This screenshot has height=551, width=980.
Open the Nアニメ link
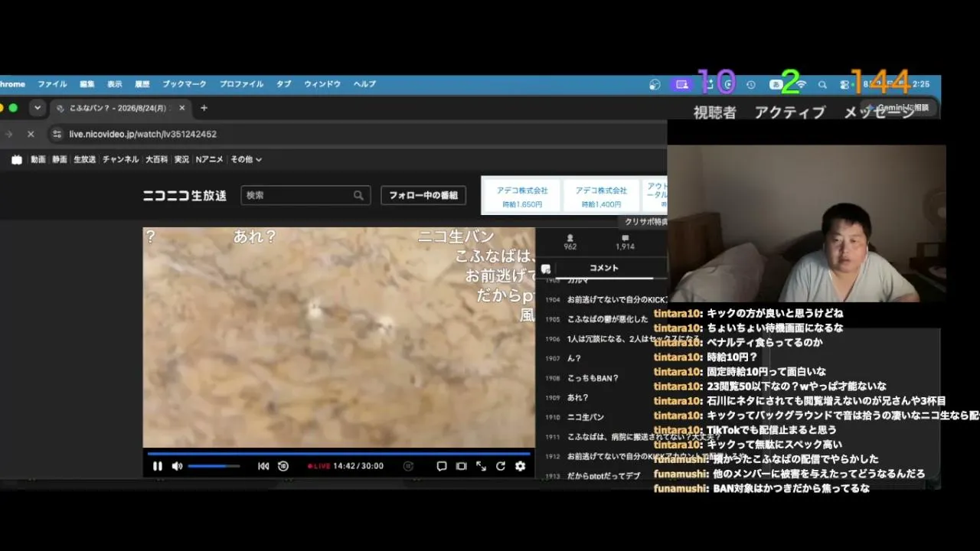pyautogui.click(x=210, y=159)
